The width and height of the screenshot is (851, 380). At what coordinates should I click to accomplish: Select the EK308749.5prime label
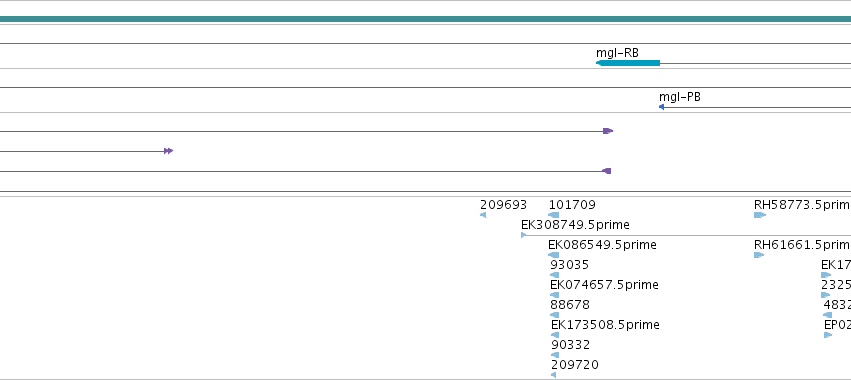(x=575, y=225)
